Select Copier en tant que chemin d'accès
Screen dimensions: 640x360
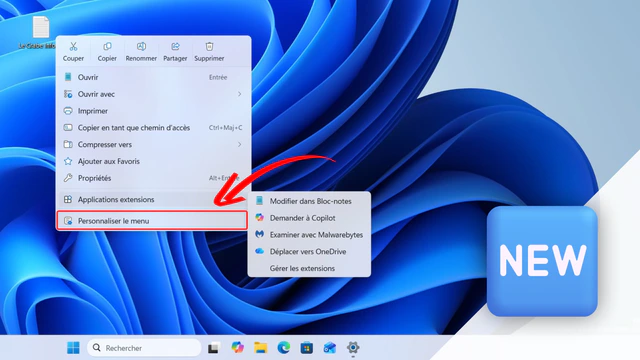(x=153, y=128)
